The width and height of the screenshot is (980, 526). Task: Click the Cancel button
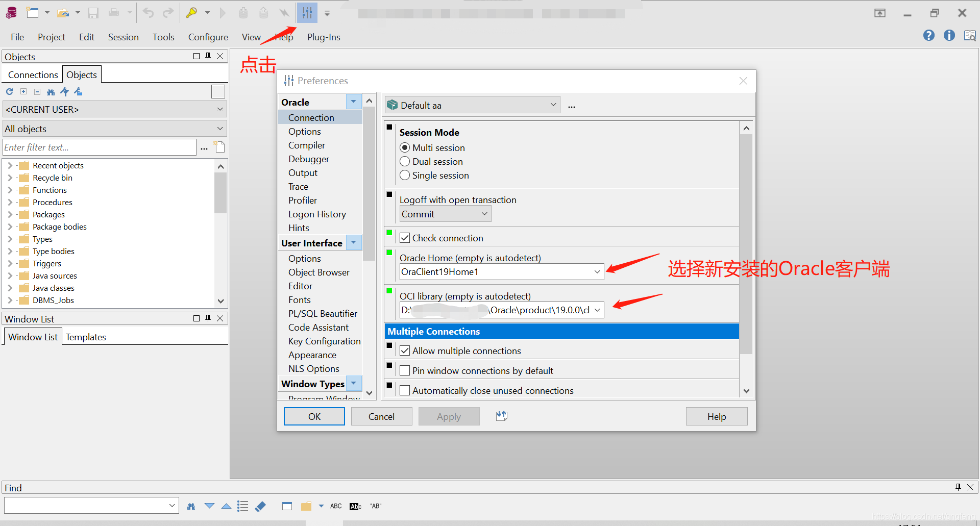[381, 416]
